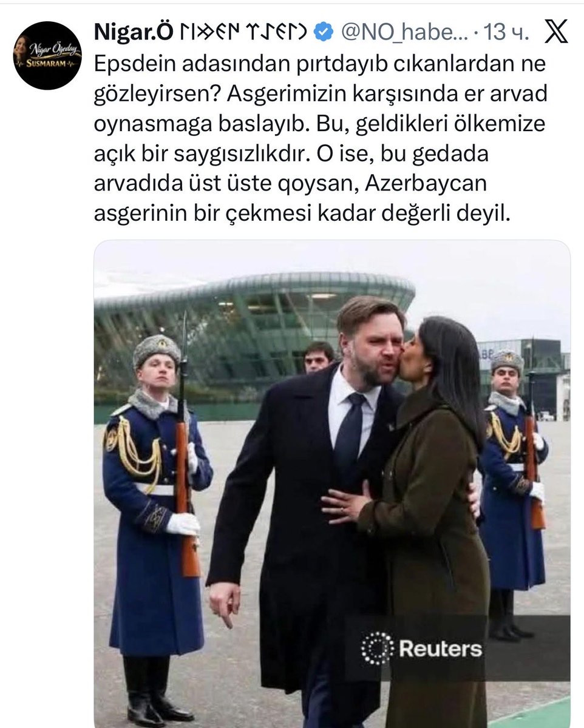Screen dimensions: 584x728
Task: Click the man in the photo background
Action: pyautogui.click(x=319, y=356)
